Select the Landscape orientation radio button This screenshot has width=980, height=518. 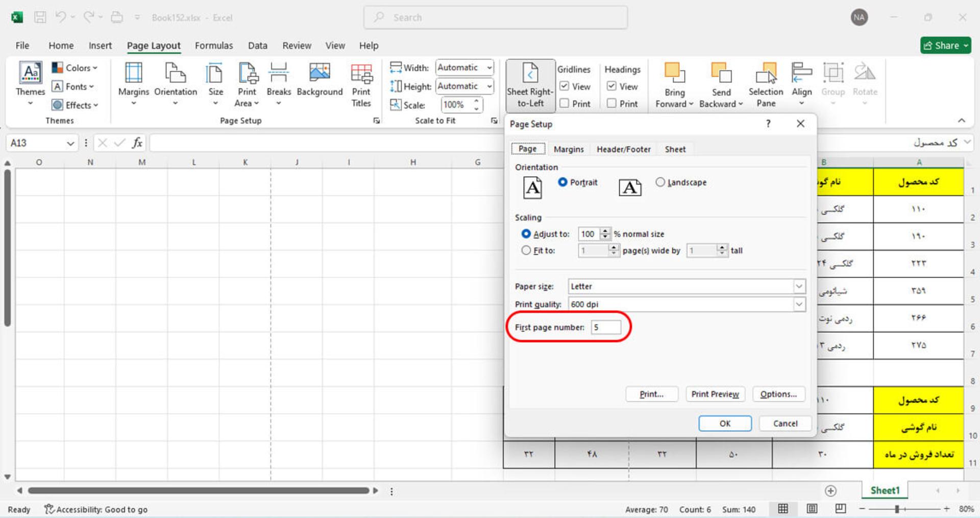pyautogui.click(x=660, y=182)
